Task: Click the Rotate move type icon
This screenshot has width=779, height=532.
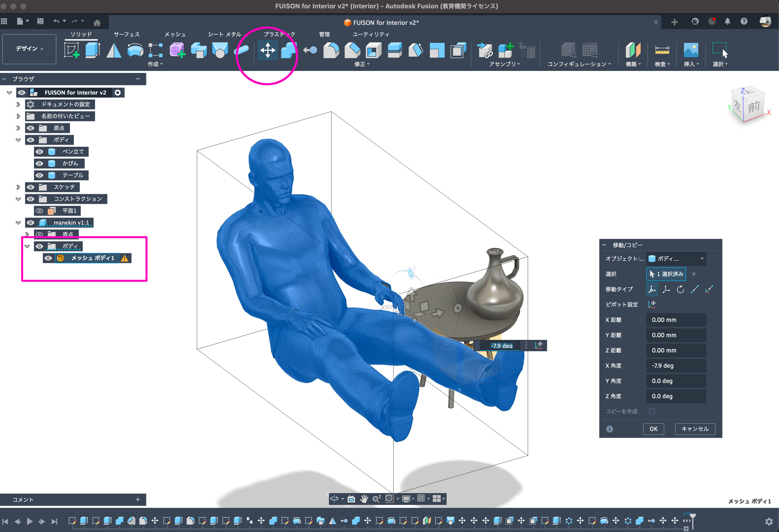Action: (x=680, y=289)
